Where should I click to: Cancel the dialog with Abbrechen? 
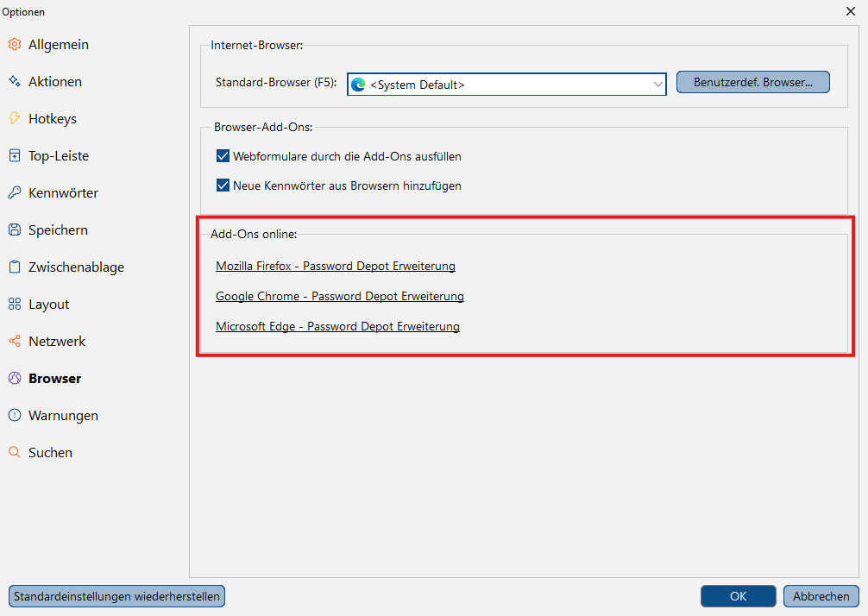pyautogui.click(x=821, y=596)
